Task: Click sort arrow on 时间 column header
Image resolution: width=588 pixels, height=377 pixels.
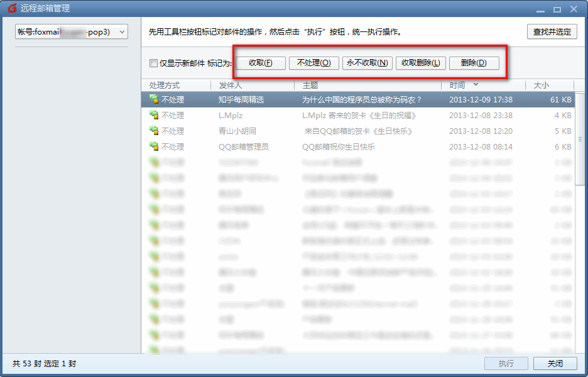Action: 476,84
